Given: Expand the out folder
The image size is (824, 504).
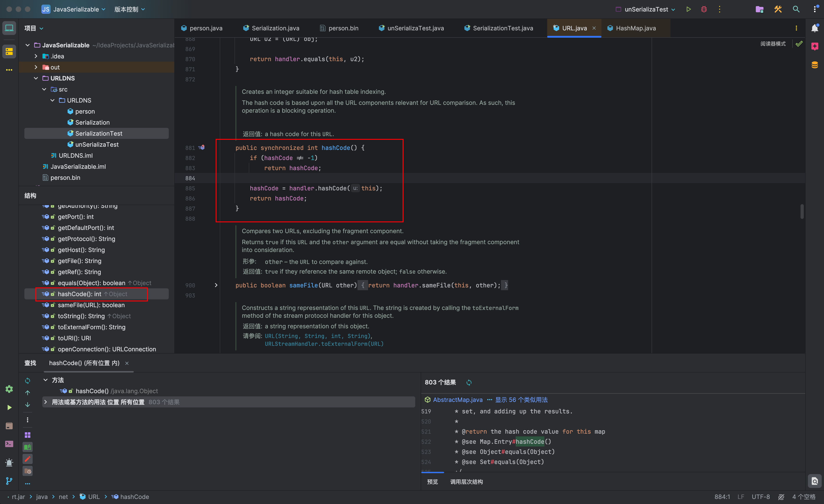Looking at the screenshot, I should coord(36,67).
